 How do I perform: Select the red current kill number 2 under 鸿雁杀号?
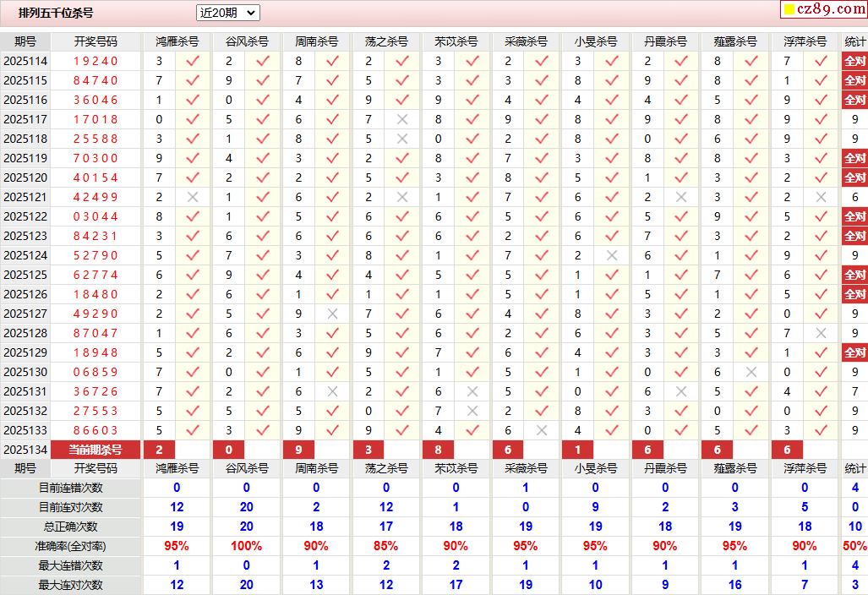(160, 450)
